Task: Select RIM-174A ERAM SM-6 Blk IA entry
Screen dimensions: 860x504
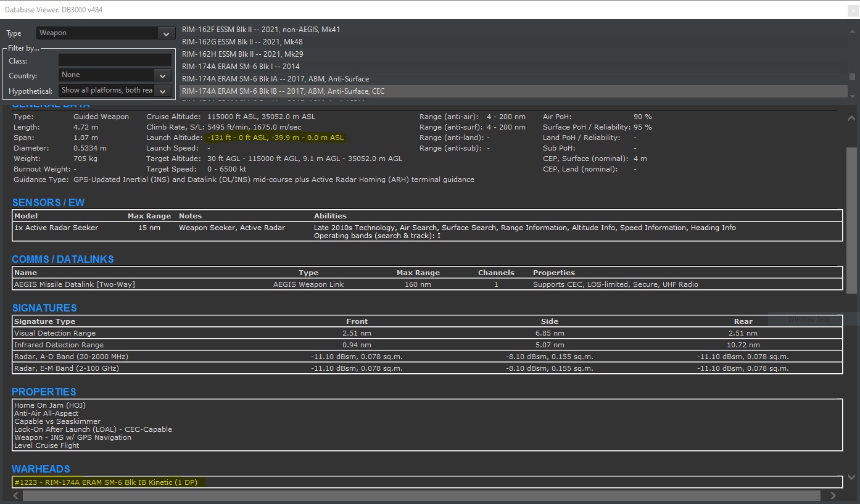Action: point(513,79)
